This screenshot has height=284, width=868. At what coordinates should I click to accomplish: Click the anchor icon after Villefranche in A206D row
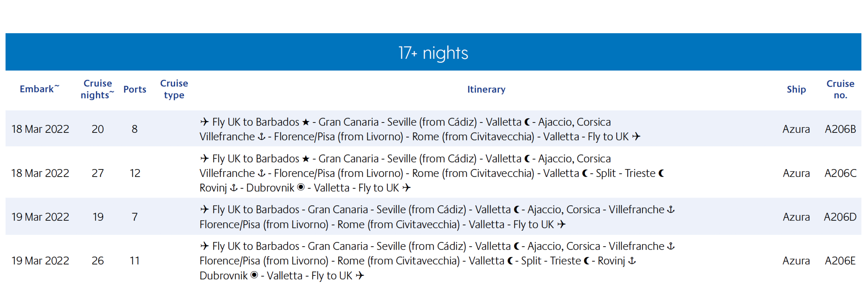click(x=671, y=210)
